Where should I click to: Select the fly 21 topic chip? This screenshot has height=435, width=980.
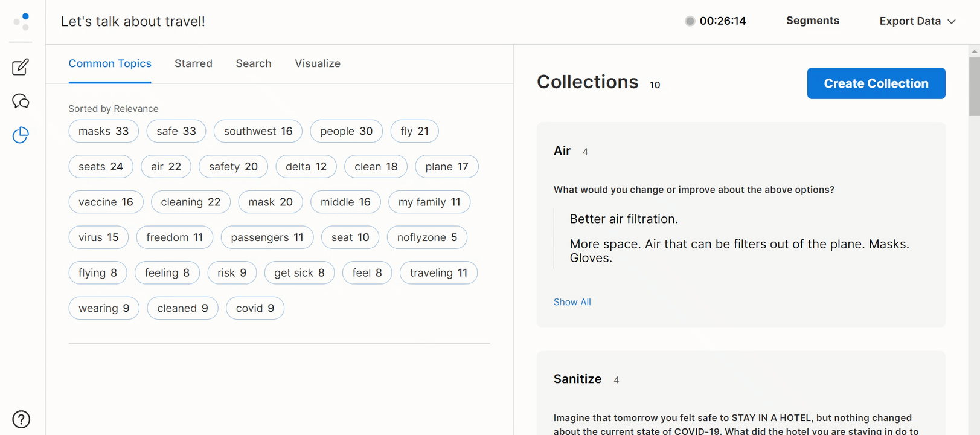click(x=415, y=131)
